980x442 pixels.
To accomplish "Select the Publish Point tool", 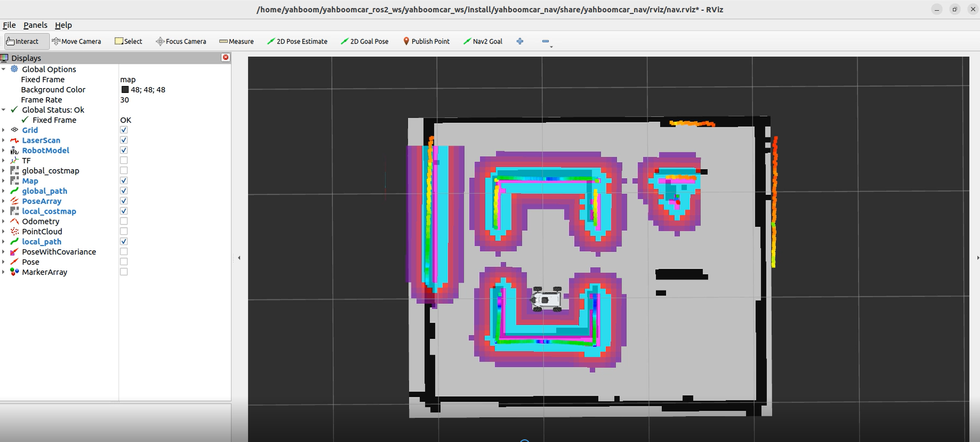I will click(426, 41).
